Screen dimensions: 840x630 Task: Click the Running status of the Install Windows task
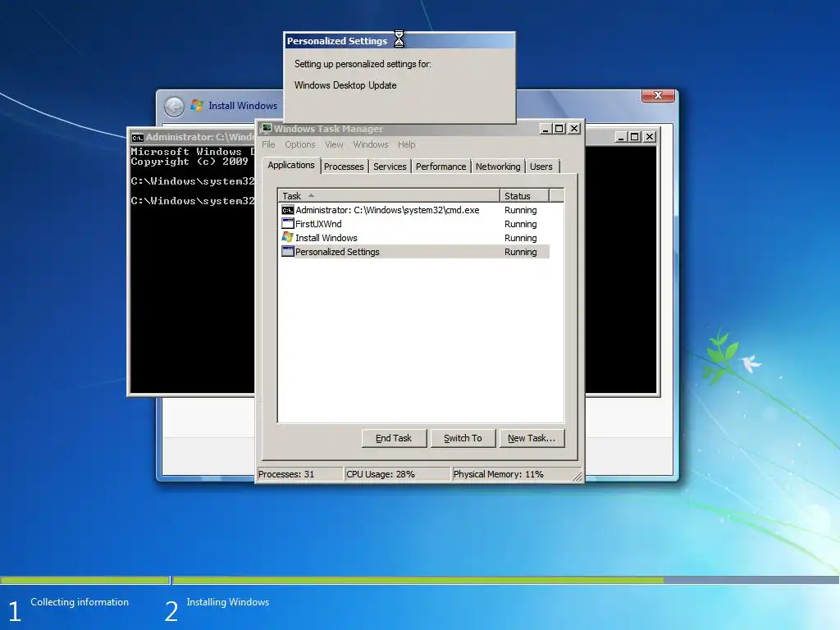click(520, 238)
